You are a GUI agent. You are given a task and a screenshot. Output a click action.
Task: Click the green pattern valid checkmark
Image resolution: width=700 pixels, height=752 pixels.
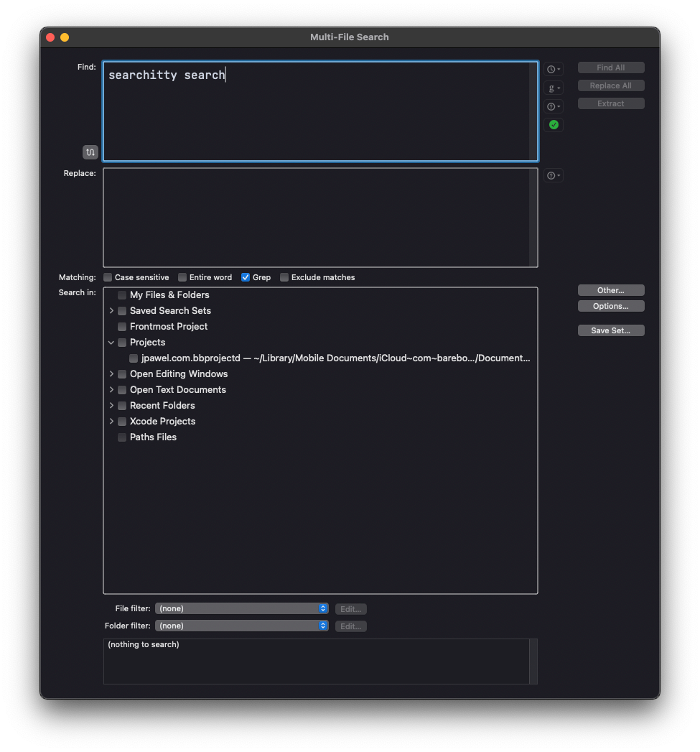pos(554,125)
